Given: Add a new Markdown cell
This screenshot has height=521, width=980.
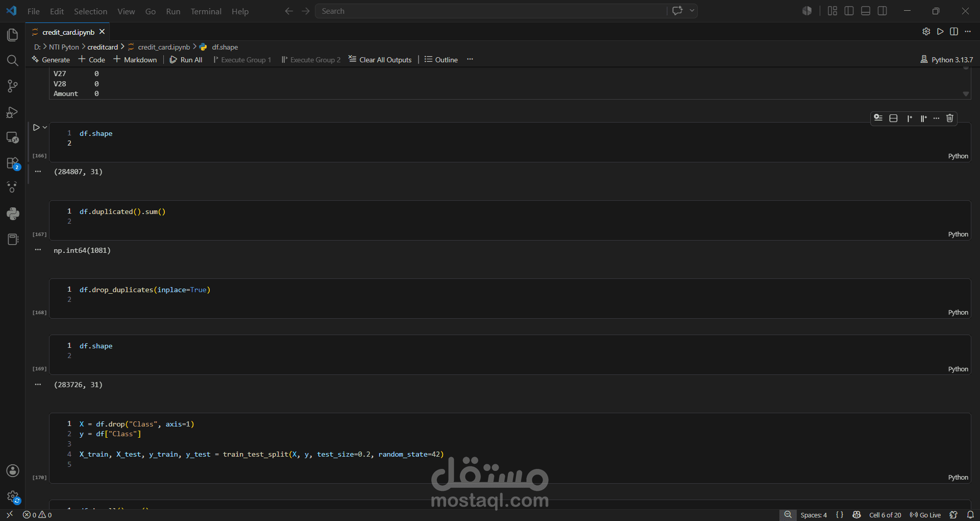Looking at the screenshot, I should click(x=135, y=60).
